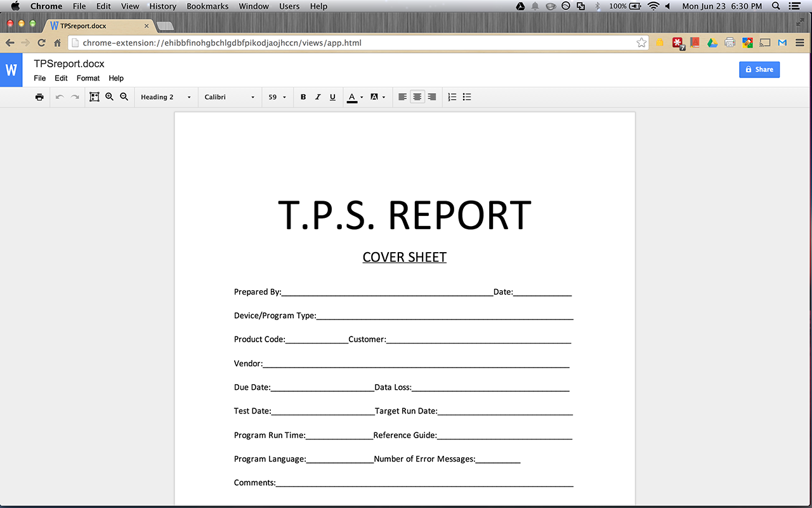Redo the last undone edit
The width and height of the screenshot is (812, 508).
[x=75, y=97]
